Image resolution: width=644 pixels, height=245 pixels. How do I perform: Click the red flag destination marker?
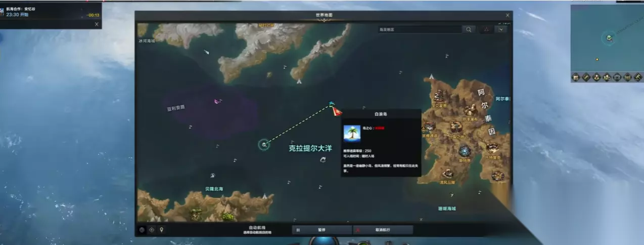337,111
